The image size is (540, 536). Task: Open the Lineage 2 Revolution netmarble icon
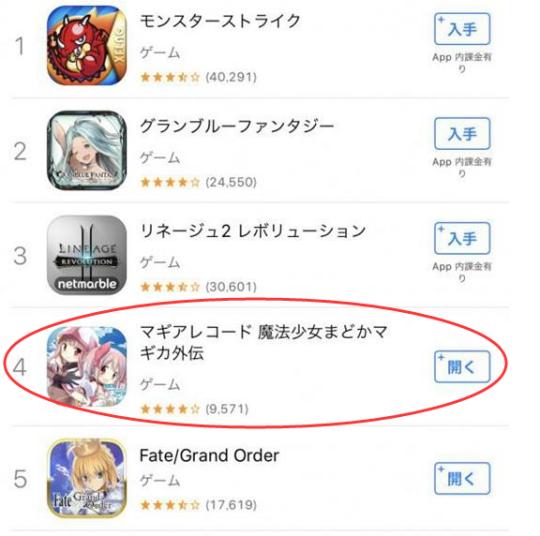tap(87, 255)
